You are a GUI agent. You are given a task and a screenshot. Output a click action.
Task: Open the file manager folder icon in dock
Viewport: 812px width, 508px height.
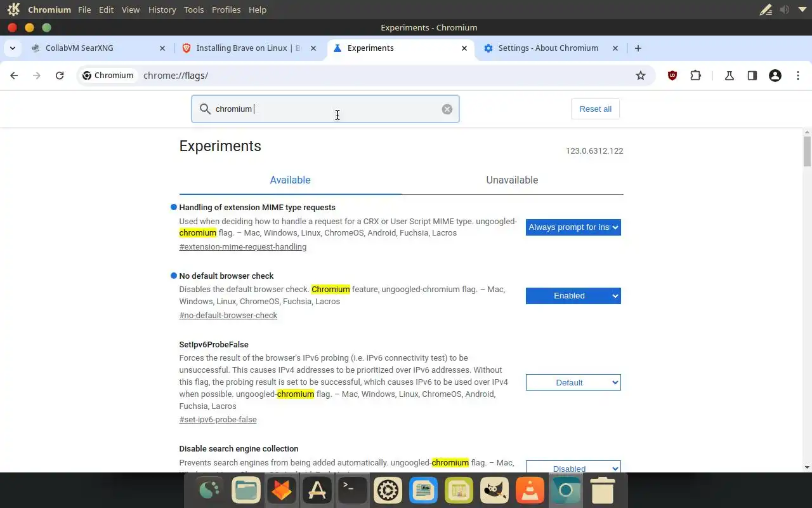(x=246, y=490)
